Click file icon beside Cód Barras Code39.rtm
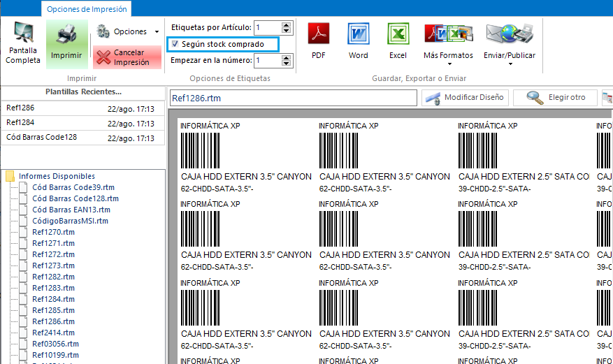613x364 pixels. (x=24, y=187)
